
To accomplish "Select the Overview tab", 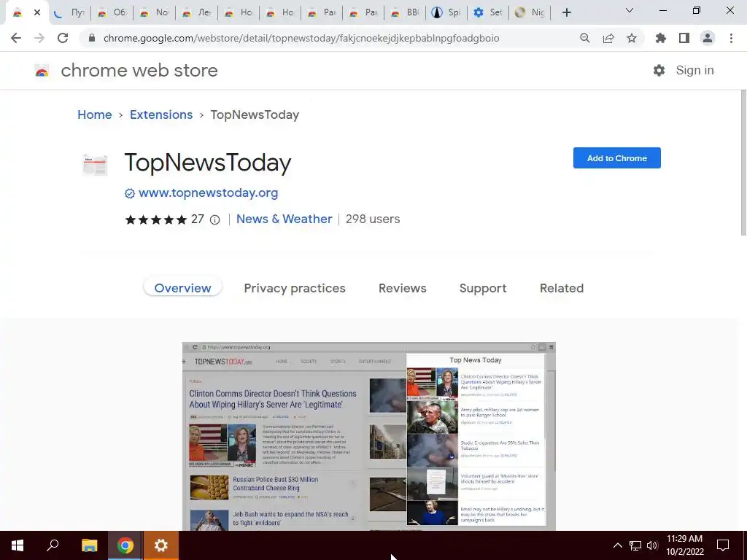I will tap(182, 288).
